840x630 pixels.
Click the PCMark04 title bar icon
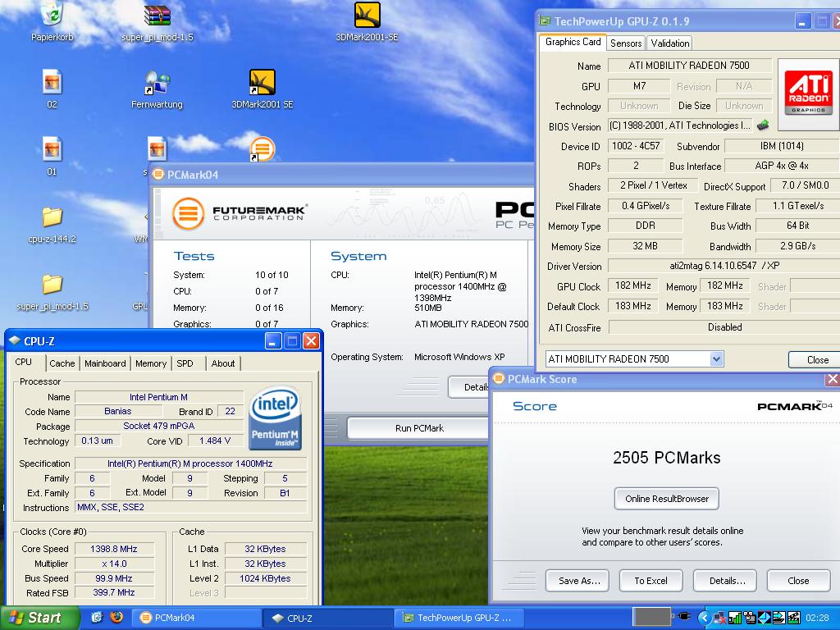(x=158, y=174)
